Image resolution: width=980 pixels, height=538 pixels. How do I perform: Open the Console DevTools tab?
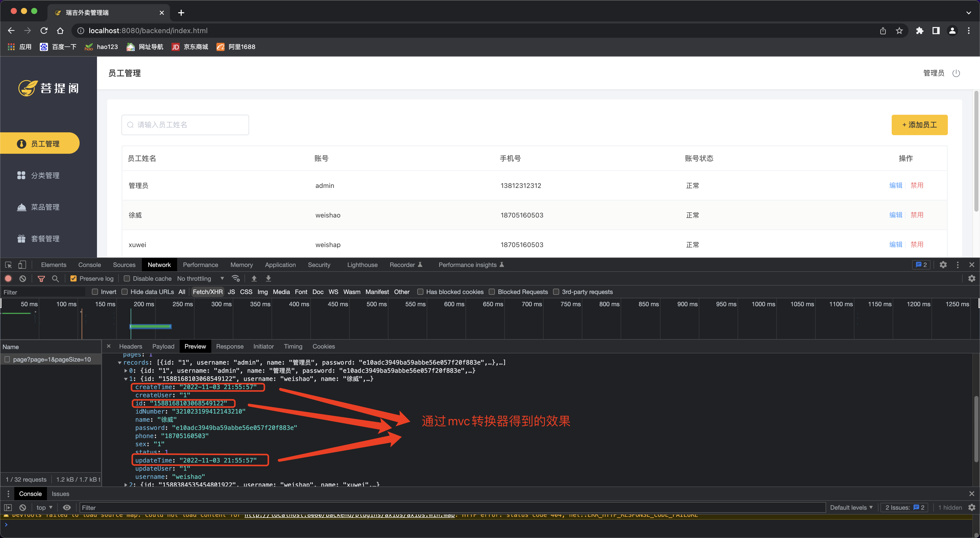(89, 265)
